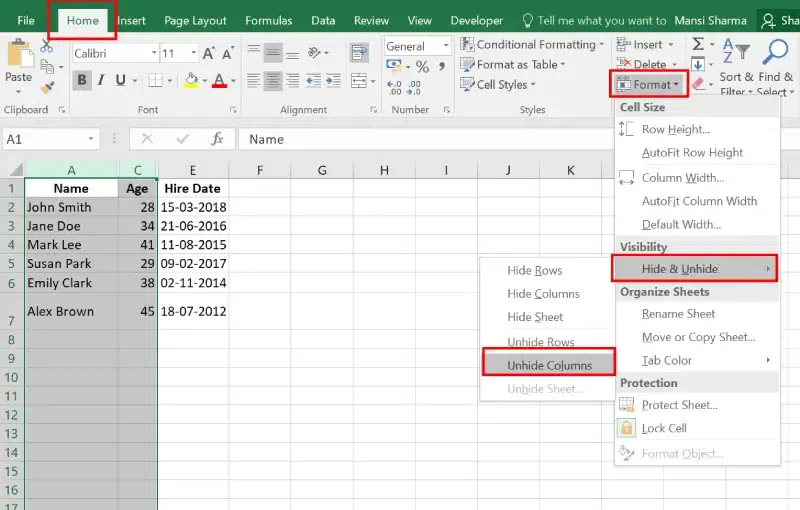Apply Comma Style format

point(442,66)
